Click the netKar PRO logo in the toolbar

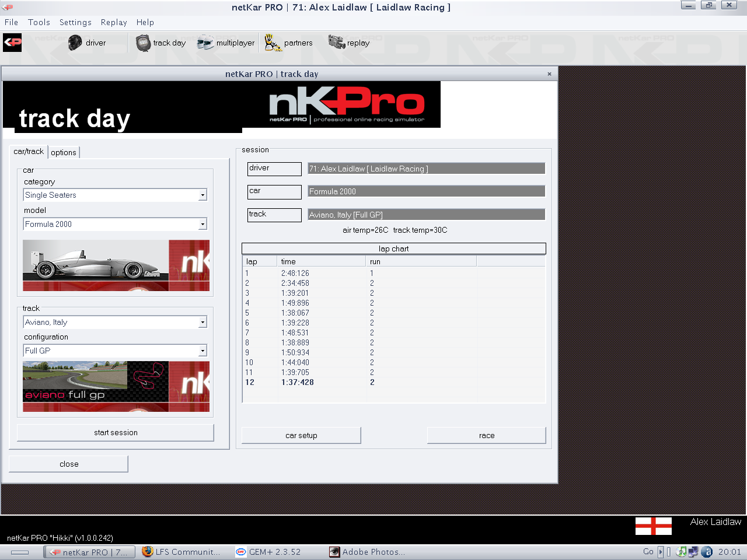[12, 43]
